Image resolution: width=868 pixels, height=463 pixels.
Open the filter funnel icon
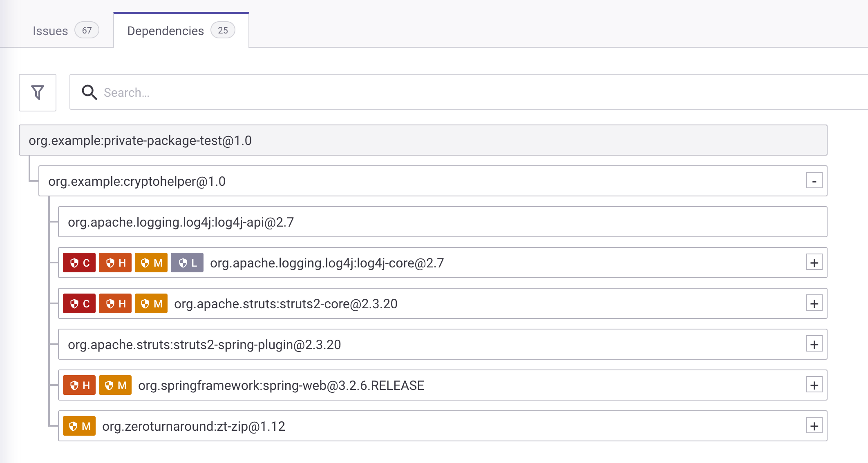38,93
